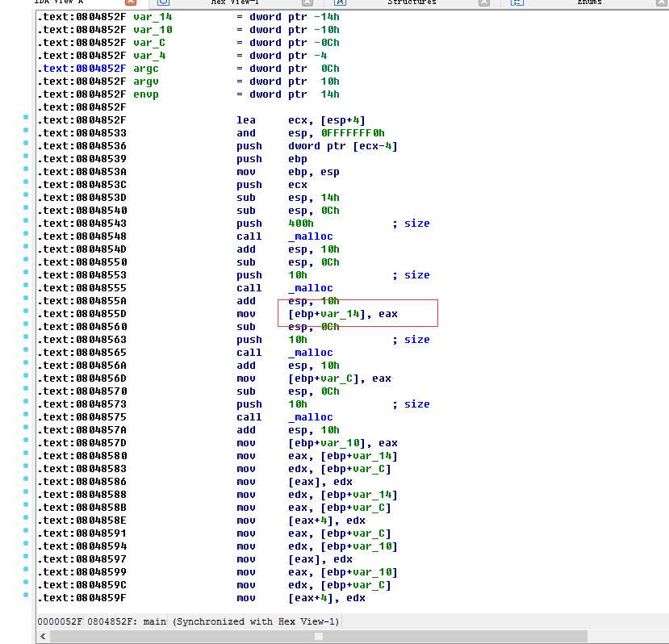Click gutter dot at address 08048583

coord(26,466)
